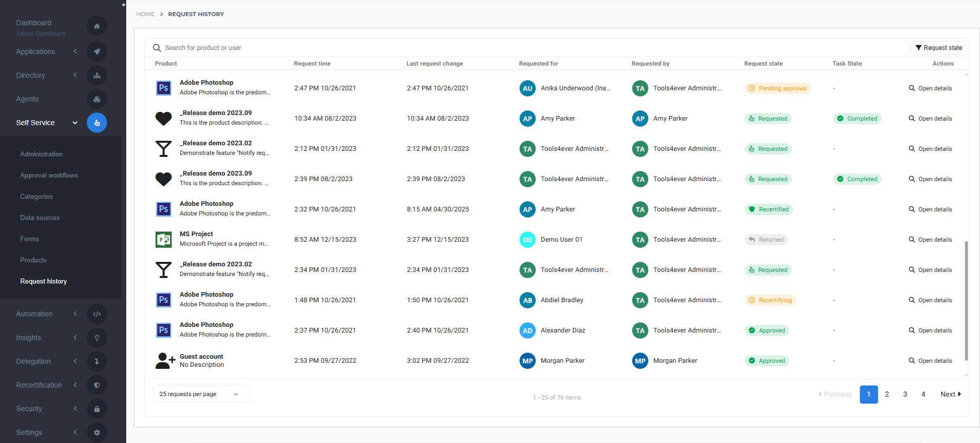Click the table's vertical scrollbar
The height and width of the screenshot is (443, 980).
click(x=966, y=300)
